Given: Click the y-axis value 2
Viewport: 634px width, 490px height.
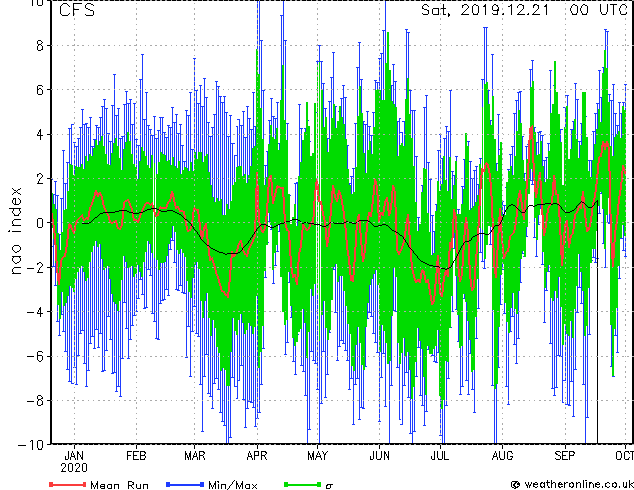Looking at the screenshot, I should [x=40, y=179].
